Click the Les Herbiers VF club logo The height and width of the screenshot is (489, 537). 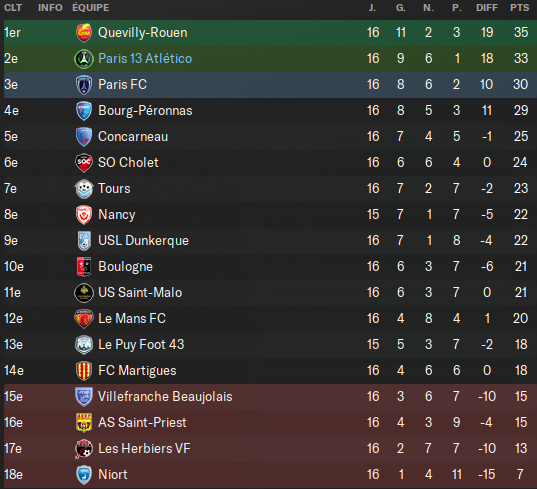(x=84, y=449)
